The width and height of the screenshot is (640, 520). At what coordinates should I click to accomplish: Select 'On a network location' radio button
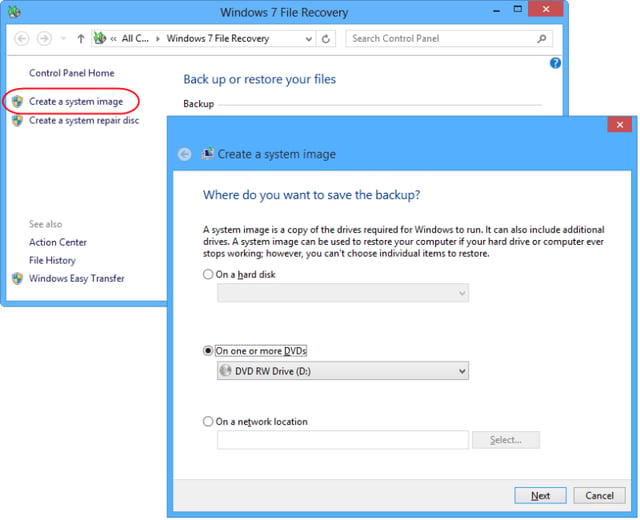[208, 421]
